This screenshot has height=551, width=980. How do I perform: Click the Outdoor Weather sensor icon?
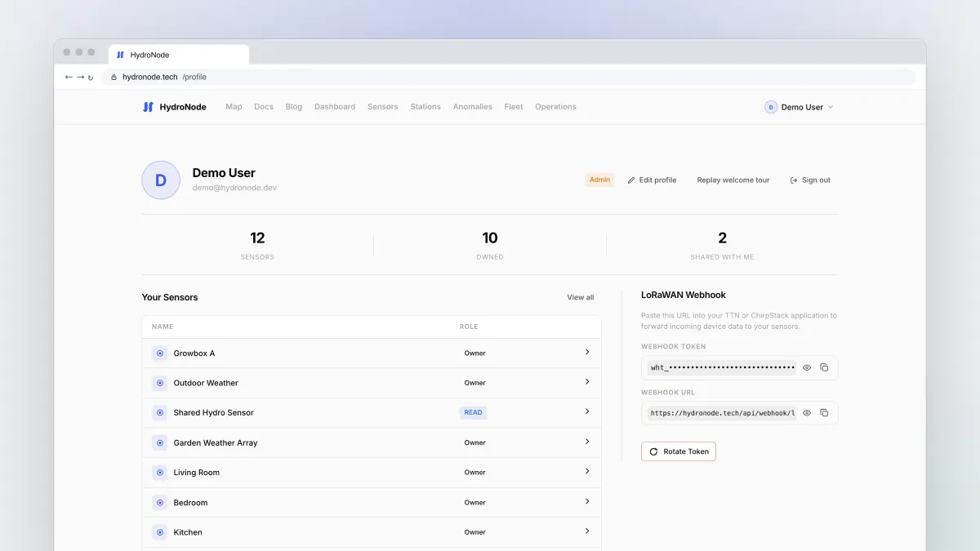[159, 383]
